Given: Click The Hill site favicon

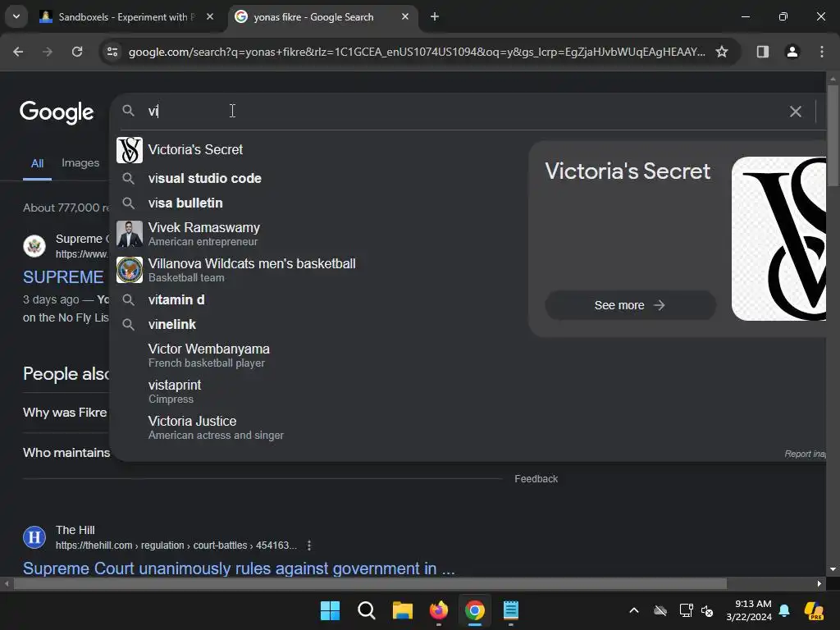Looking at the screenshot, I should 34,537.
